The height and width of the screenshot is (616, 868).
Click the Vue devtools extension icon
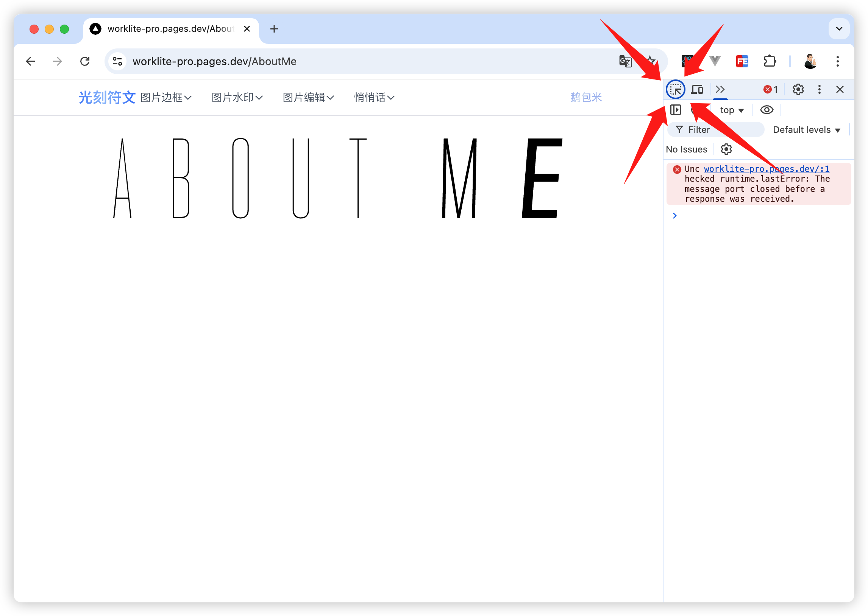715,61
